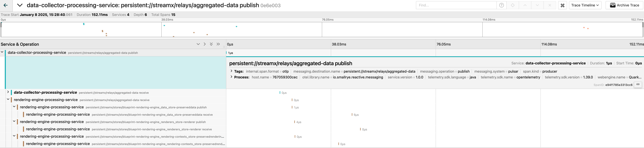
Task: Collapse rendering-engine aggregated-data receive span
Action: 8,99
